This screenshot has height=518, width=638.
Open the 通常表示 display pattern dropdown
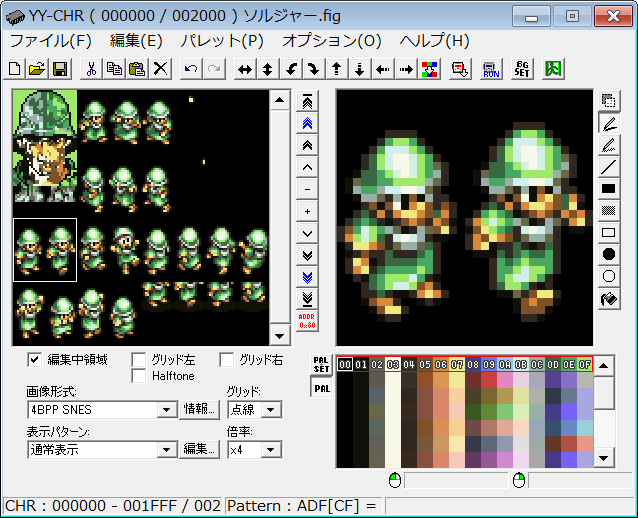point(167,450)
